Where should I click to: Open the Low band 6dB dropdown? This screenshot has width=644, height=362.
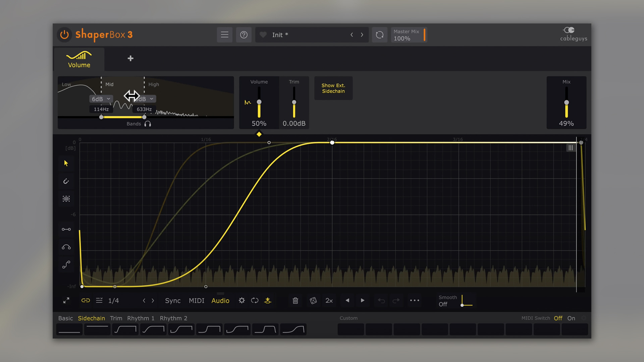coord(101,99)
